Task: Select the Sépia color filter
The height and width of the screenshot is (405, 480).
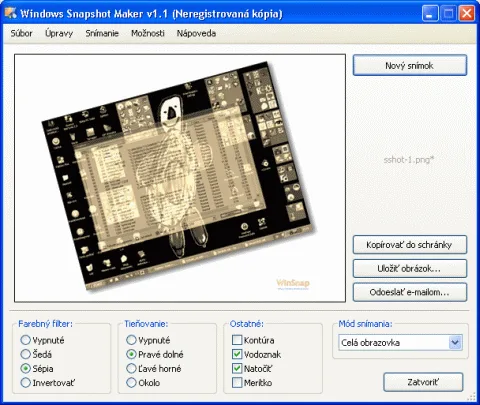Action: click(x=37, y=368)
